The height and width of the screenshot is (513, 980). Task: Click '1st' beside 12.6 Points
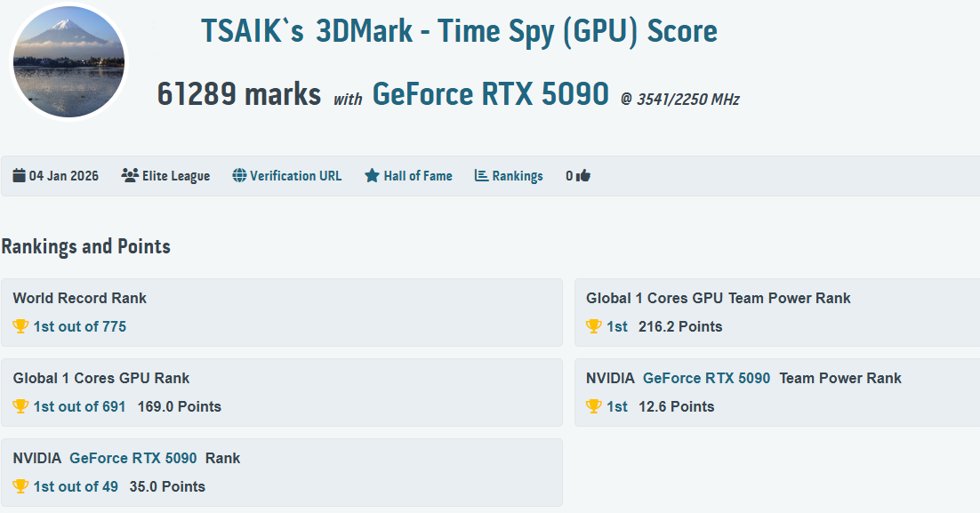[617, 406]
